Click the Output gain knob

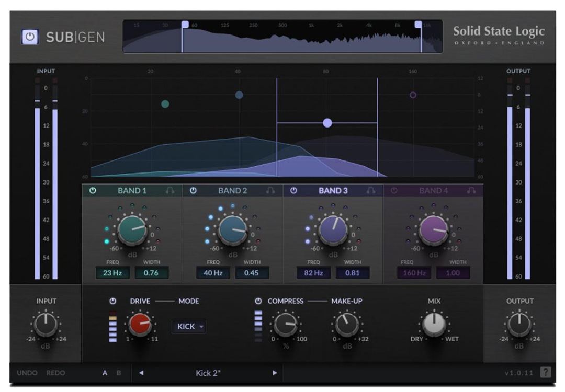tap(519, 325)
